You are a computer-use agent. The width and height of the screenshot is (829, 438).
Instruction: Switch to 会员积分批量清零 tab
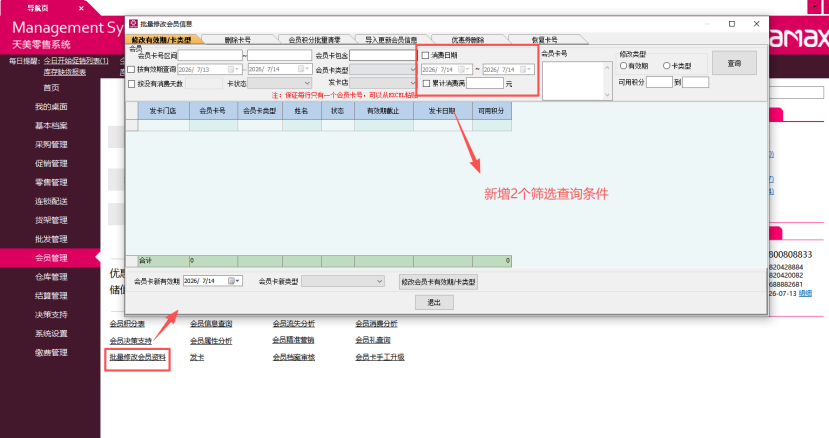click(315, 40)
